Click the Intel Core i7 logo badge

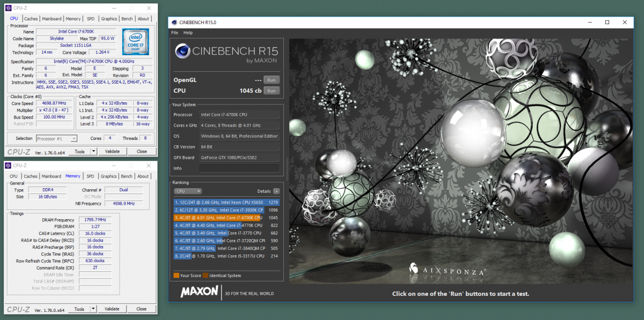pos(135,43)
